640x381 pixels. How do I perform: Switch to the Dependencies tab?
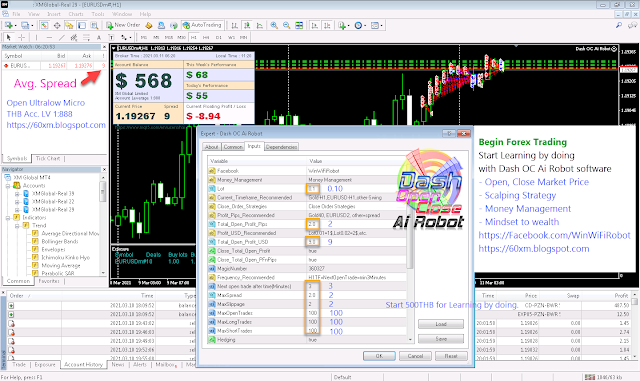pyautogui.click(x=281, y=147)
